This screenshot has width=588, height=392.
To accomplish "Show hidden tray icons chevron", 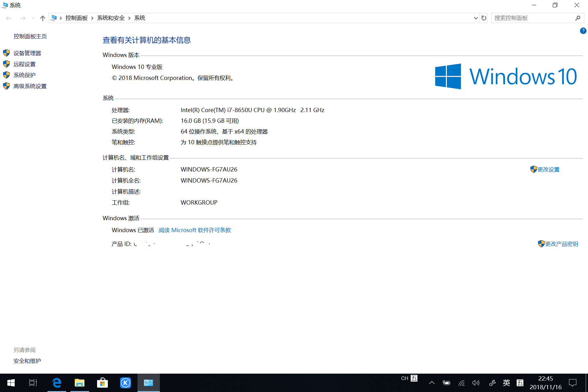I will coord(432,383).
